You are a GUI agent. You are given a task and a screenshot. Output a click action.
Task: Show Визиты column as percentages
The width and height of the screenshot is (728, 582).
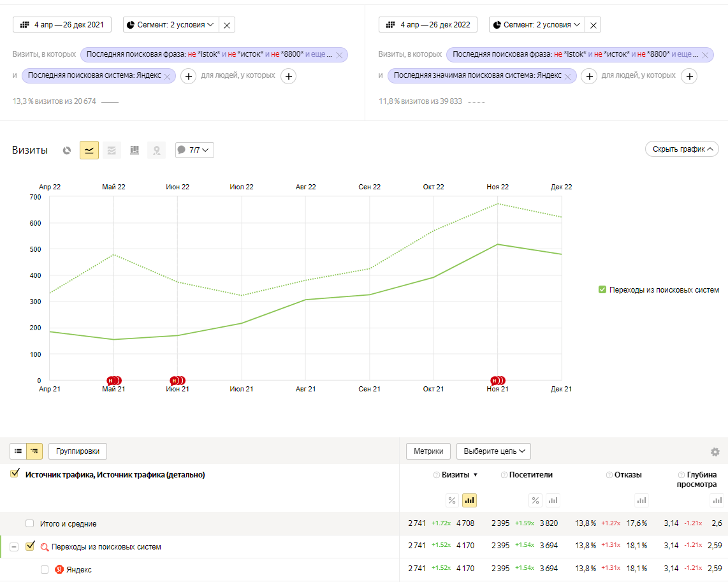[x=452, y=500]
